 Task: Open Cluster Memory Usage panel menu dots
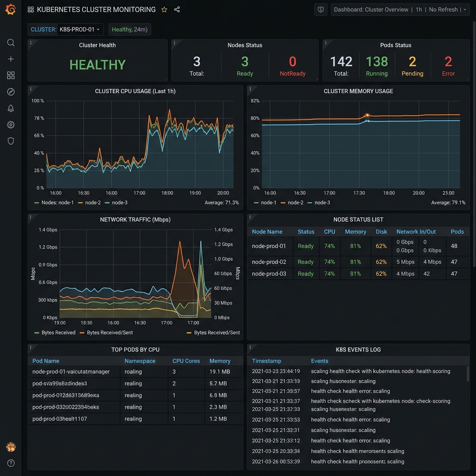(250, 89)
